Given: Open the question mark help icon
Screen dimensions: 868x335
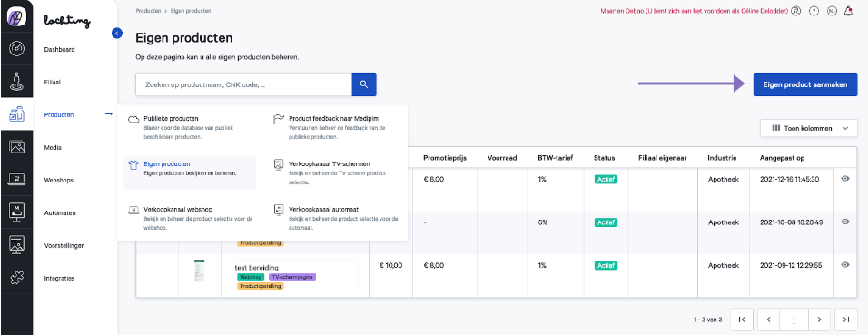Looking at the screenshot, I should tap(814, 11).
